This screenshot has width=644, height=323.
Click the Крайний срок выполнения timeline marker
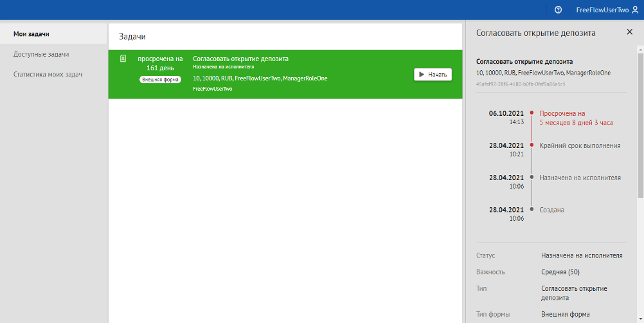click(532, 145)
